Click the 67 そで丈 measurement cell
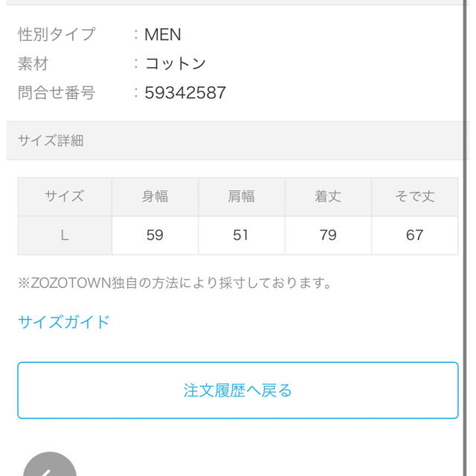The width and height of the screenshot is (476, 476). pos(415,235)
